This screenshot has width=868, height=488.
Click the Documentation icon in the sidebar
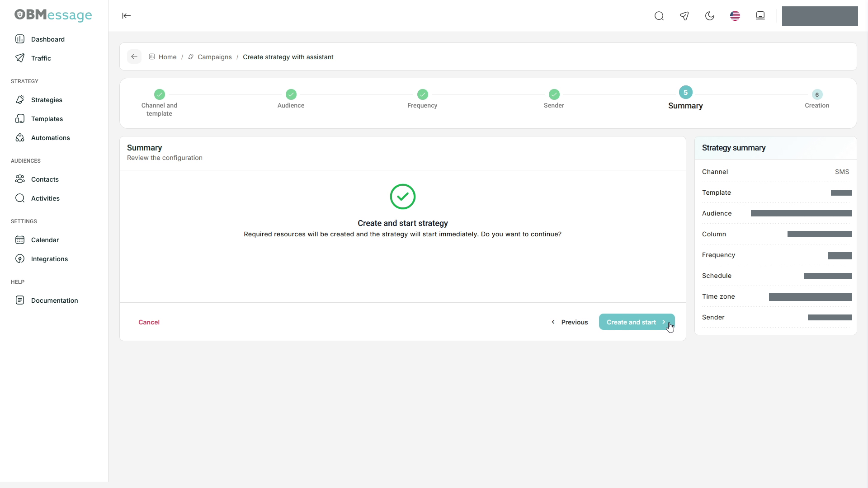(20, 300)
